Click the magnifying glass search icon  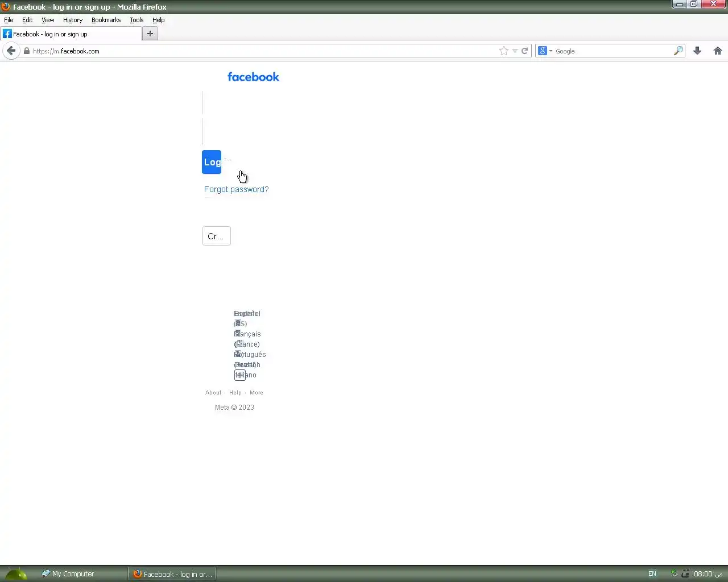point(678,51)
